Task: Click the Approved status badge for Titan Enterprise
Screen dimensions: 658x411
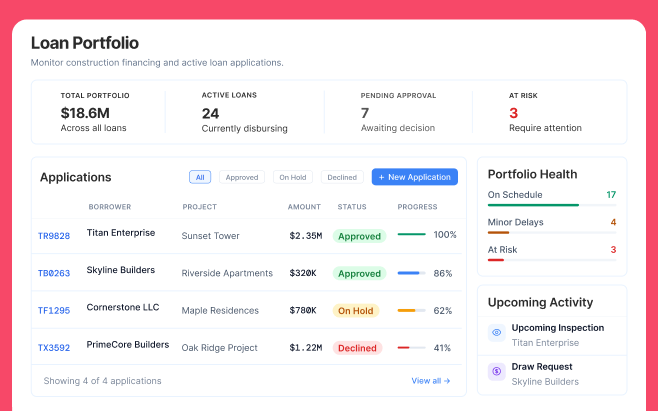Action: coord(360,236)
